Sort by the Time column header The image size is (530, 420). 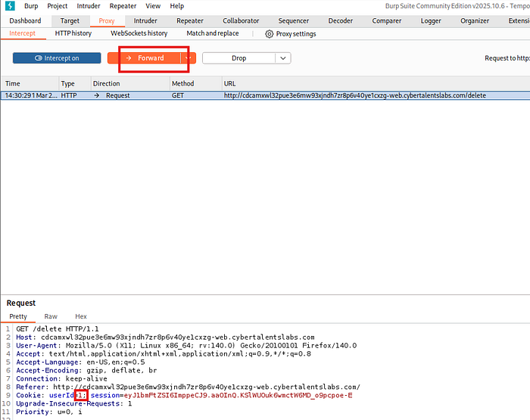pos(30,83)
